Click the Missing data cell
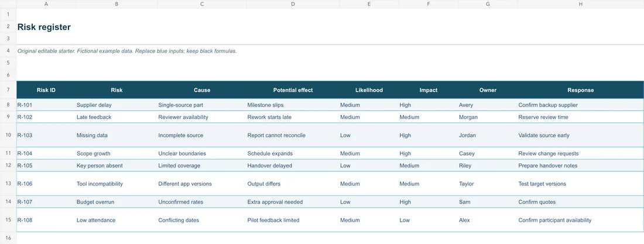The height and width of the screenshot is (244, 644). coord(117,135)
